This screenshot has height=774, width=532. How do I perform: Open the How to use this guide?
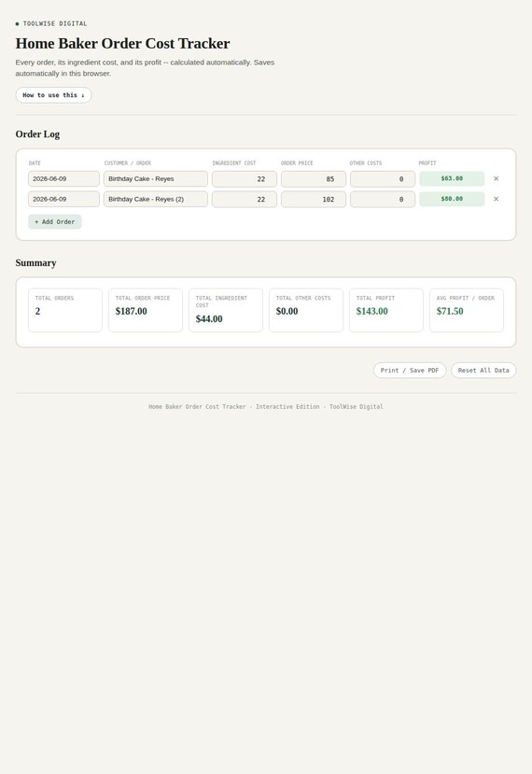click(53, 95)
